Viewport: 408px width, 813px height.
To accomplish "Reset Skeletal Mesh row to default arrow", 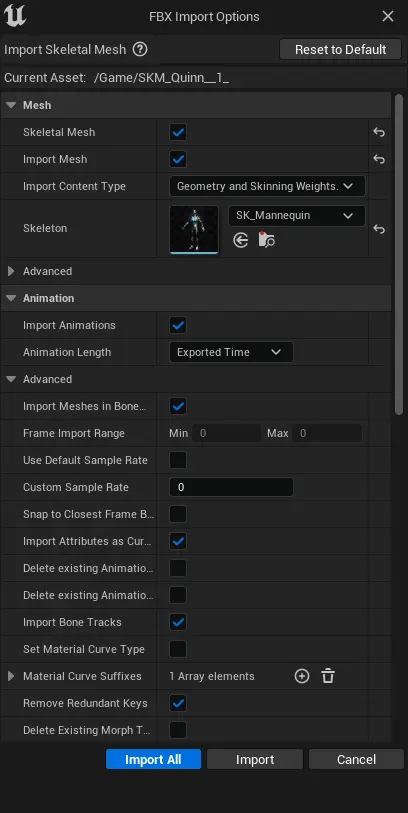I will tap(379, 132).
